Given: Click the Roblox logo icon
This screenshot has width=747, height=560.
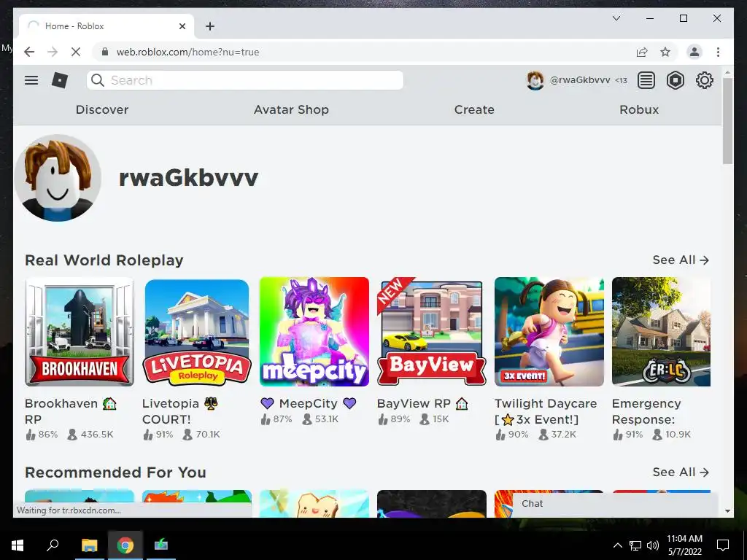Looking at the screenshot, I should pos(60,80).
